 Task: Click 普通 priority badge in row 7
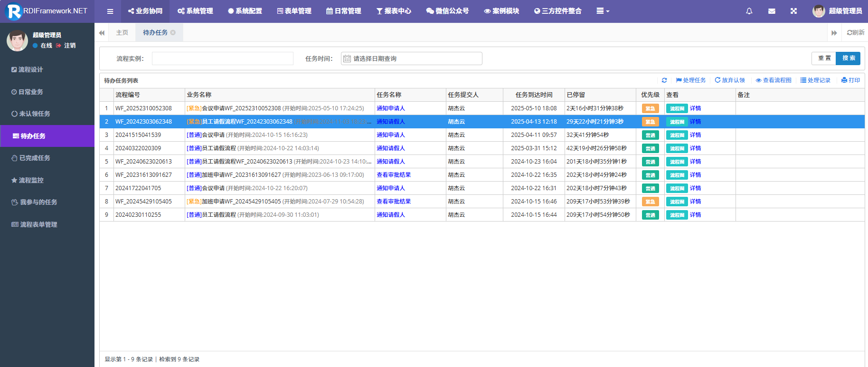[650, 188]
